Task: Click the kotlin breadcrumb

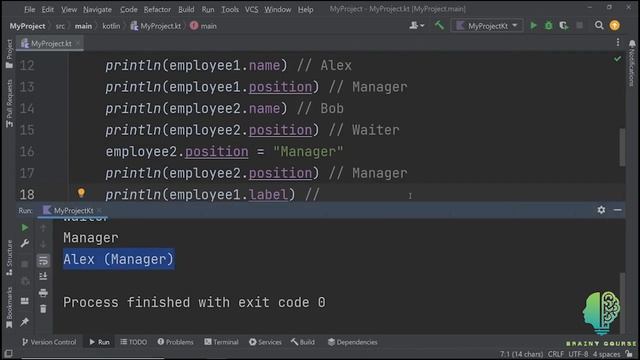Action: tap(111, 26)
